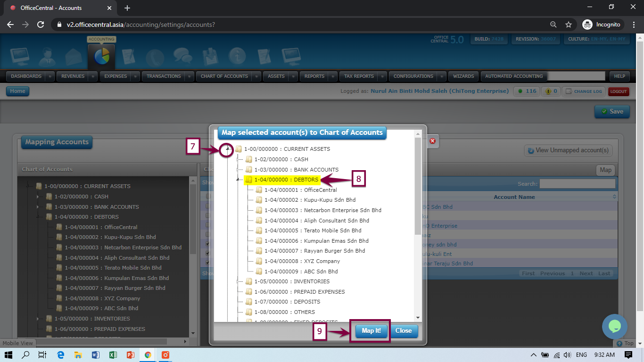Image resolution: width=644 pixels, height=362 pixels.
Task: Open the live chat bubble widget
Action: tap(614, 326)
